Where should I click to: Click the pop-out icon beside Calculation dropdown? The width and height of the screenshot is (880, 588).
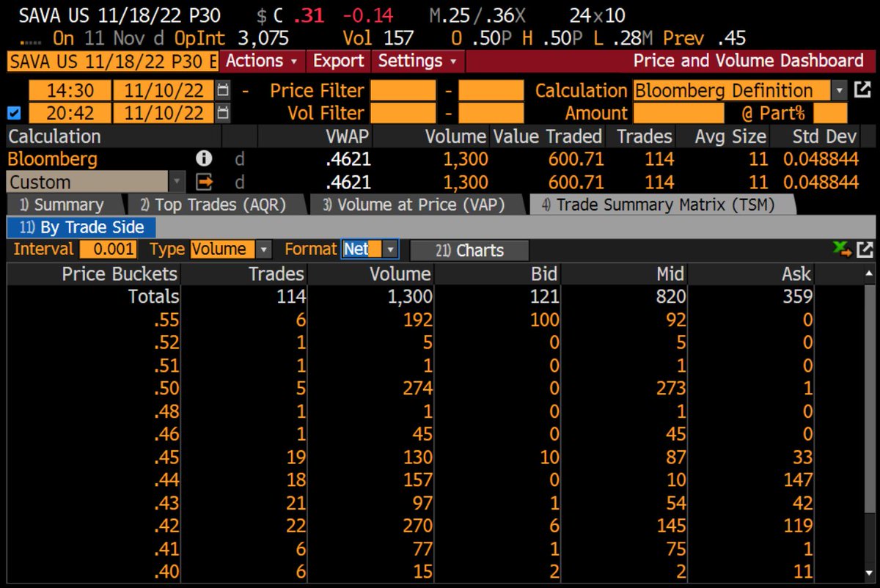point(861,90)
